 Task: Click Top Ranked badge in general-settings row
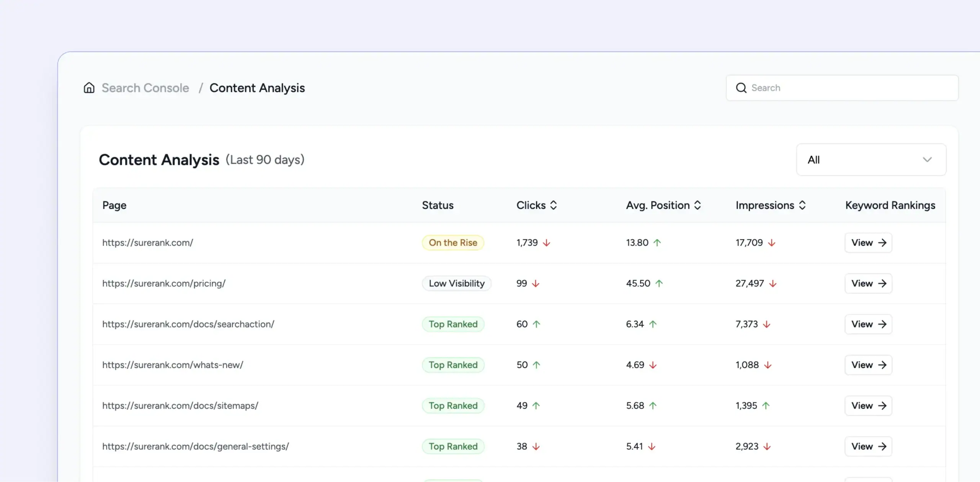(453, 446)
